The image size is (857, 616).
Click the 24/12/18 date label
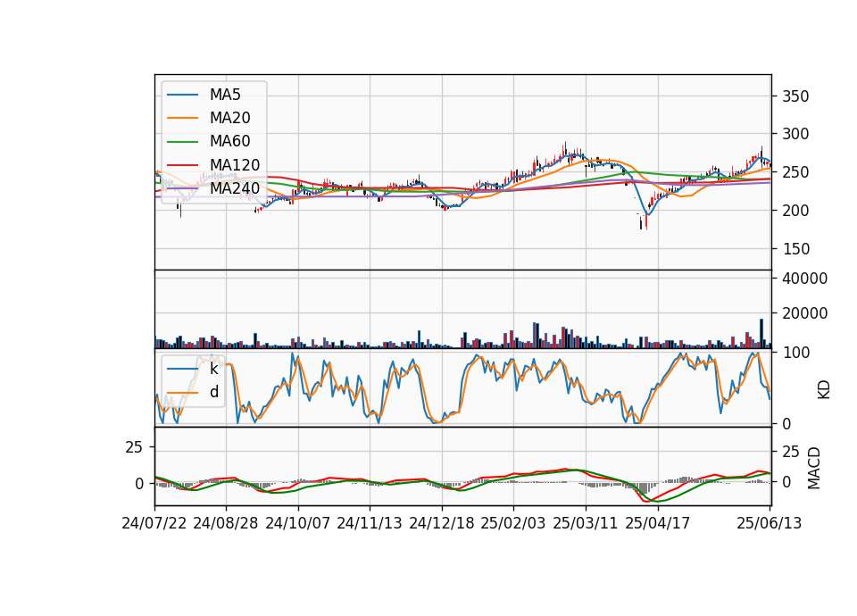click(x=442, y=523)
